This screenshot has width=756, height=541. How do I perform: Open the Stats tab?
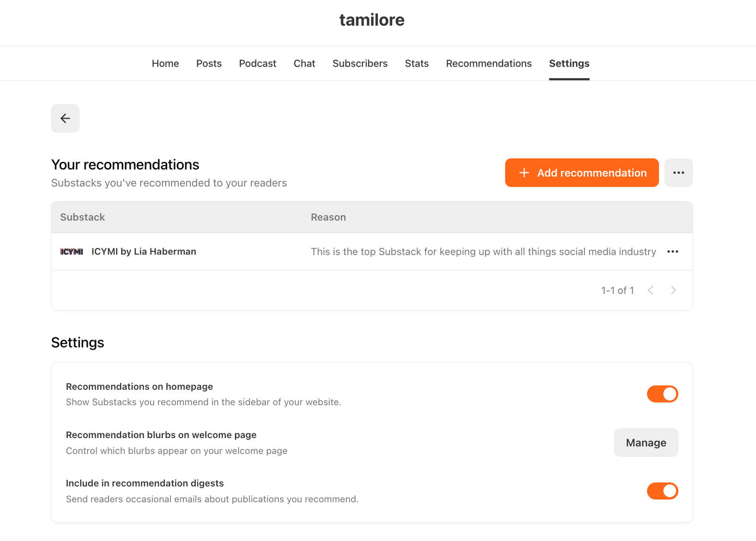pyautogui.click(x=416, y=63)
